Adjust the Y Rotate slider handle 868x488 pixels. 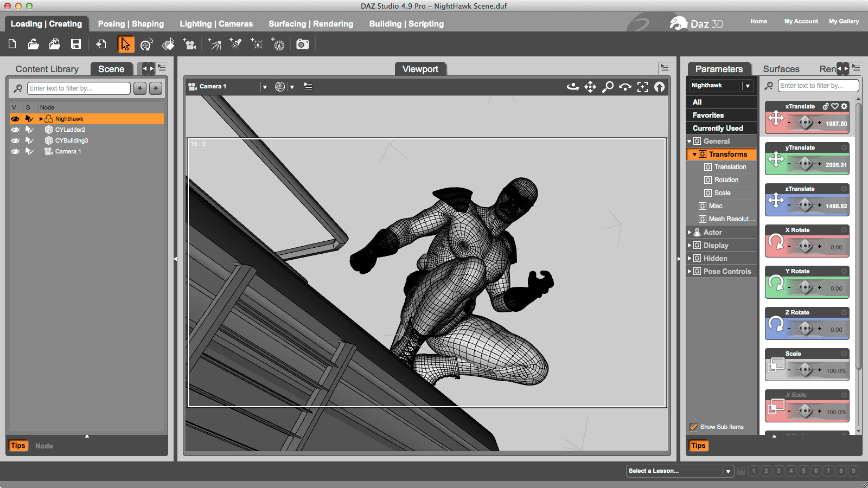[x=806, y=287]
